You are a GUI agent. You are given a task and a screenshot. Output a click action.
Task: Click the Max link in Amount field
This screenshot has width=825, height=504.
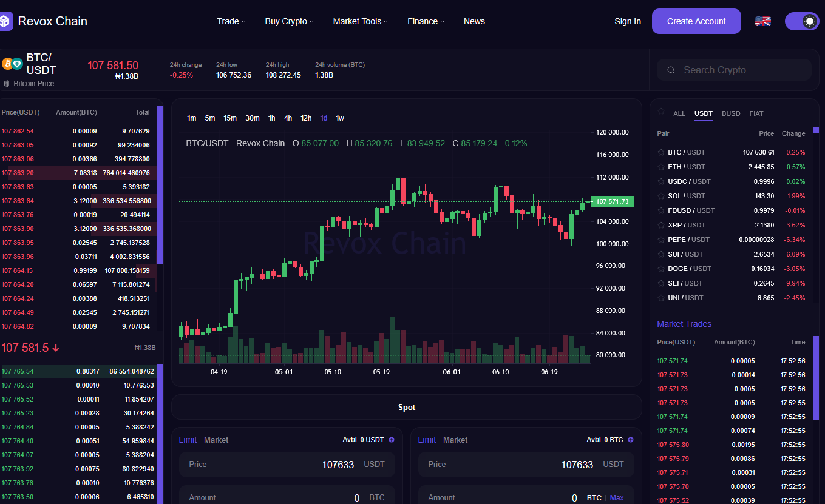click(x=617, y=498)
